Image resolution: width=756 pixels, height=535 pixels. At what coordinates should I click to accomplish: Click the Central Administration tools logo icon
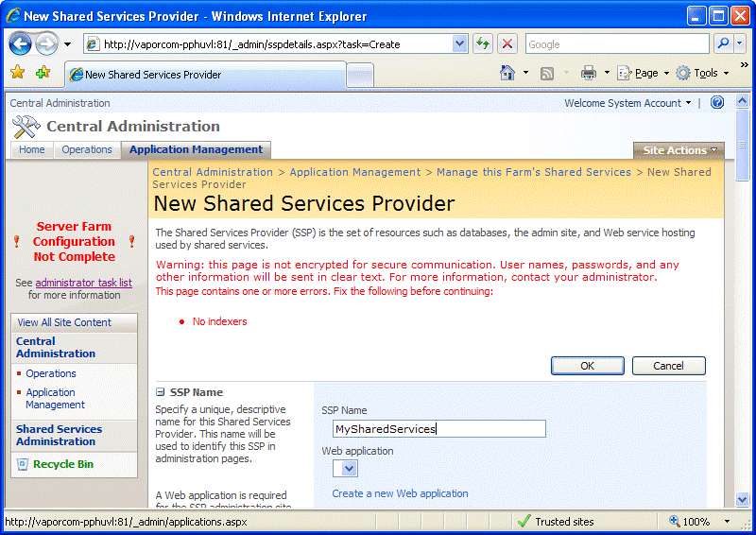[x=26, y=127]
